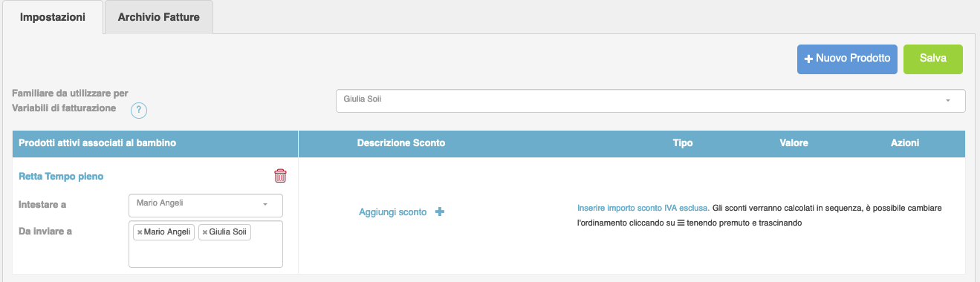
Task: Click the Aggiungi sconto link
Action: [393, 212]
